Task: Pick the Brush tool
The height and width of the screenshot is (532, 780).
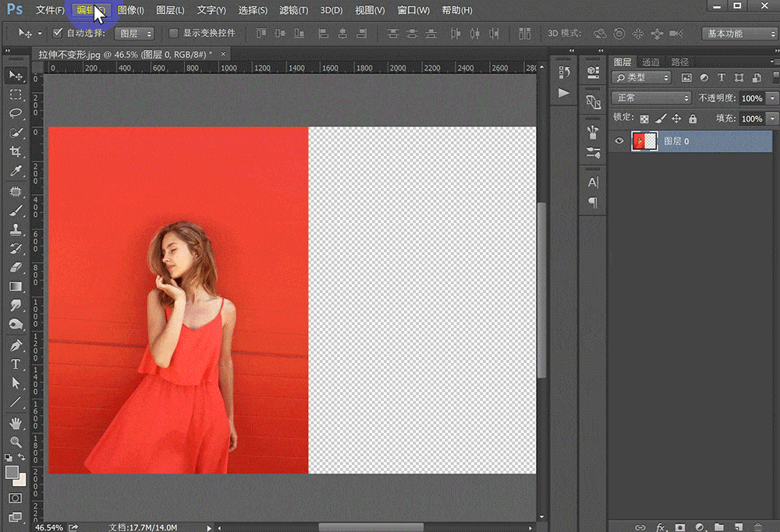Action: 16,210
